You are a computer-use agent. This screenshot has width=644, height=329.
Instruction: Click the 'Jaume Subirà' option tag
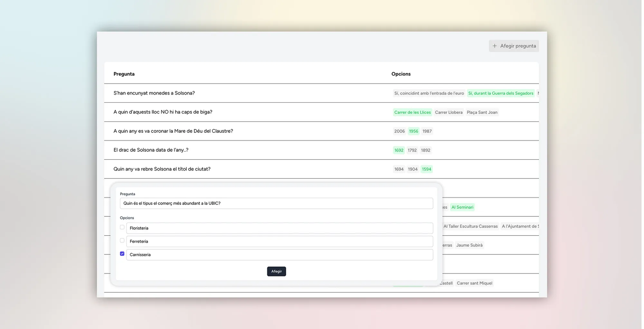[x=469, y=245]
